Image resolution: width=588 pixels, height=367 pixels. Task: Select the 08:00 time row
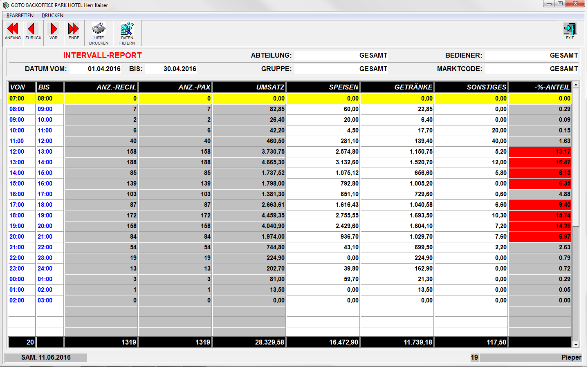[290, 109]
